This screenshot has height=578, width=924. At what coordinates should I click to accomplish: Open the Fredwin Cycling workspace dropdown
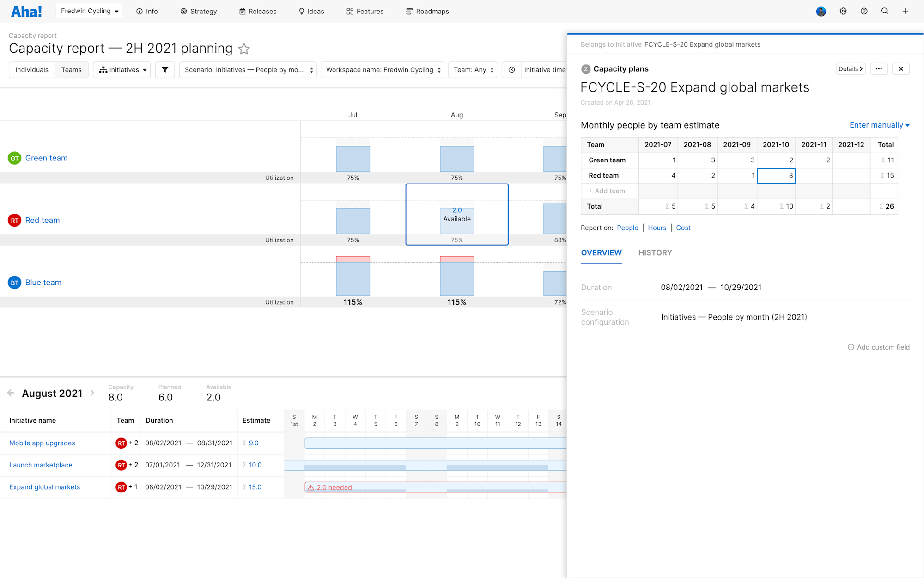pos(89,11)
